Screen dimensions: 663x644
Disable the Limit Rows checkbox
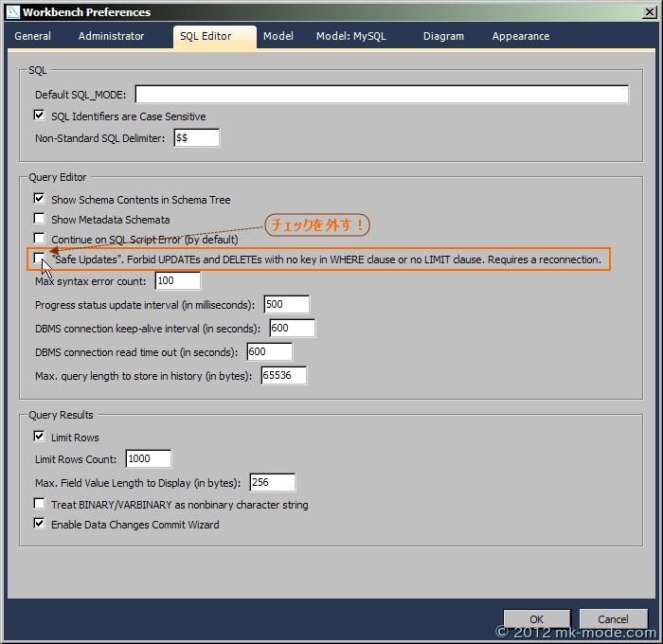(40, 437)
